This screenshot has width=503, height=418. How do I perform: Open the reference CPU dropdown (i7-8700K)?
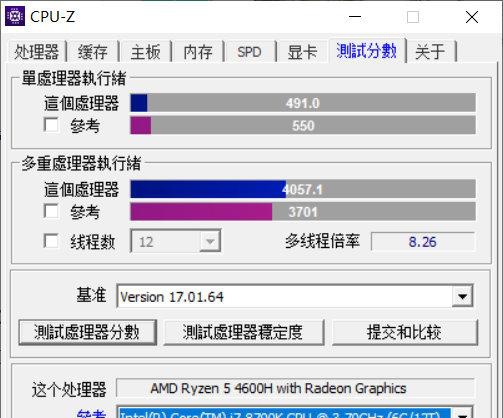point(462,413)
